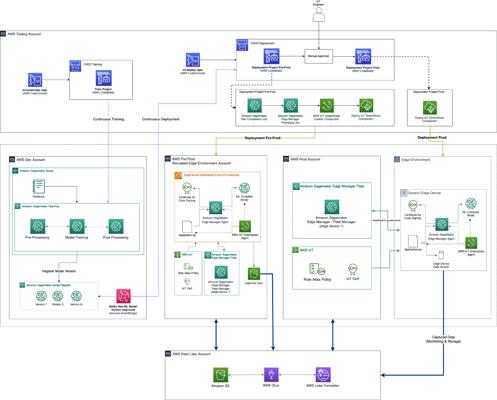
Task: Click the Edge Manager Agent icon in the Pre-Prod account
Action: [x=215, y=208]
